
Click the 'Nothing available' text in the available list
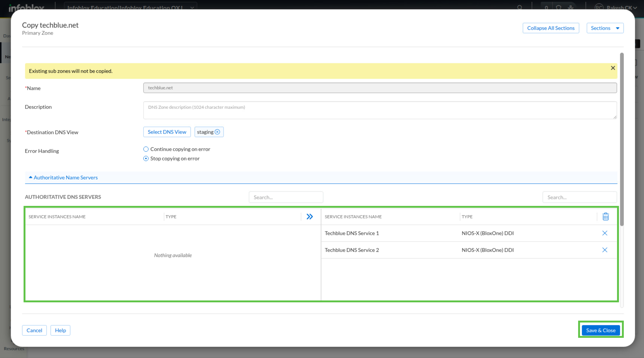[x=173, y=255]
